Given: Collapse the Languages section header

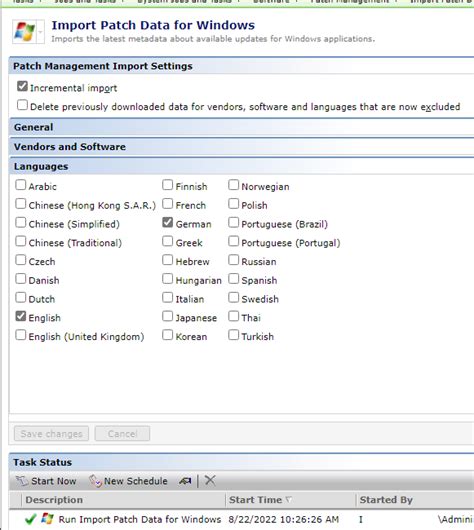Looking at the screenshot, I should point(241,166).
